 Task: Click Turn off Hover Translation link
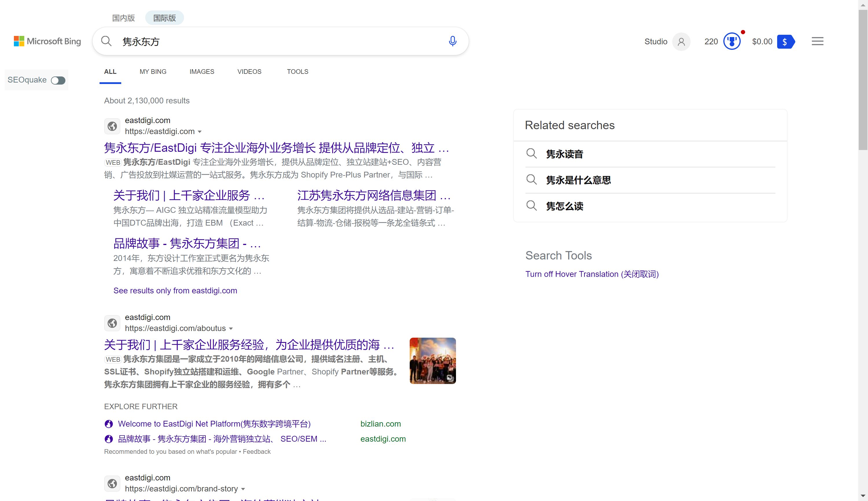point(592,274)
